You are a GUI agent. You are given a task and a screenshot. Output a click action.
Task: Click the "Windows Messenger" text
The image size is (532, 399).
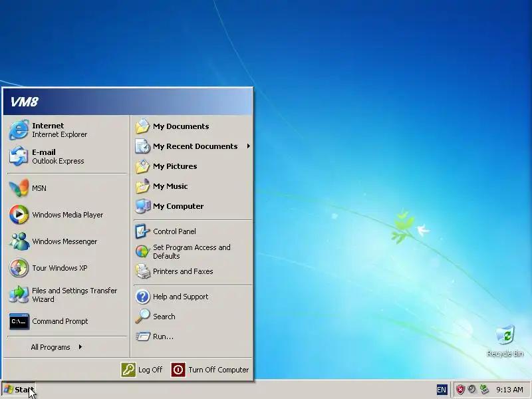point(65,241)
